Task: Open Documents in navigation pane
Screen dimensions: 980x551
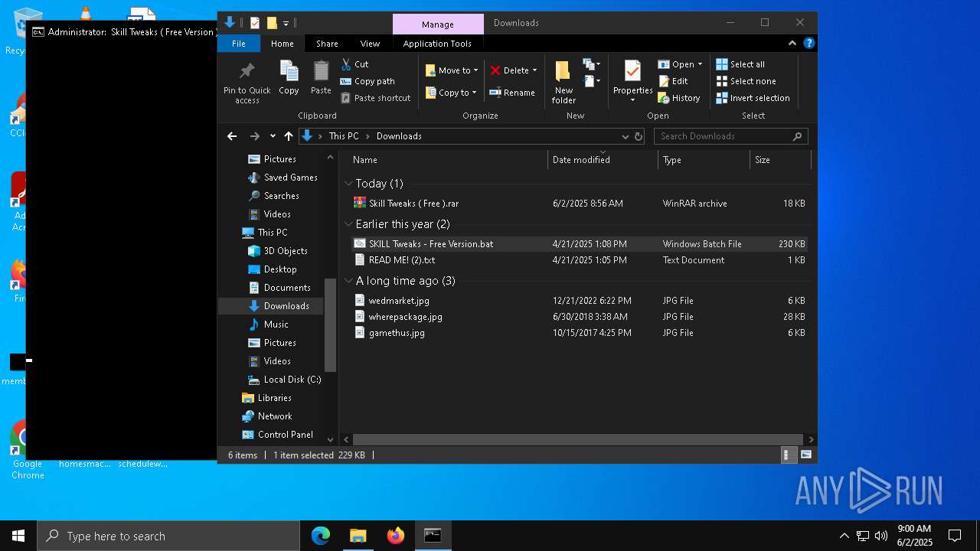Action: pos(279,288)
